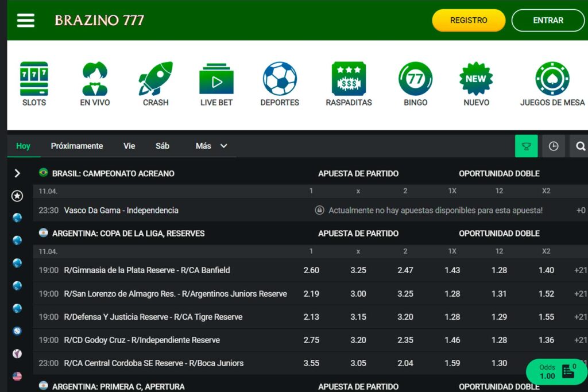588x392 pixels.
Task: Expand the sports sidebar with the arrow
Action: point(17,173)
